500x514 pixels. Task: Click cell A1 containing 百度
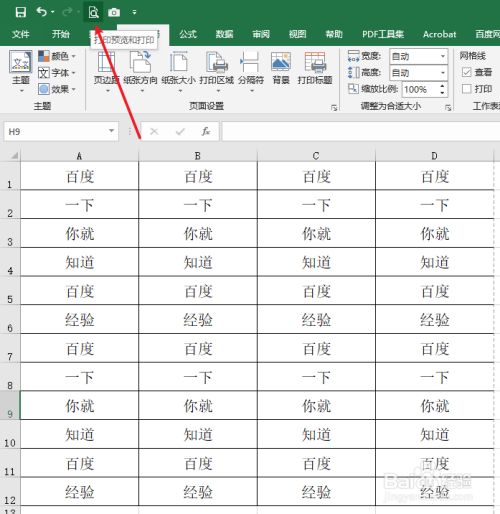tap(79, 176)
